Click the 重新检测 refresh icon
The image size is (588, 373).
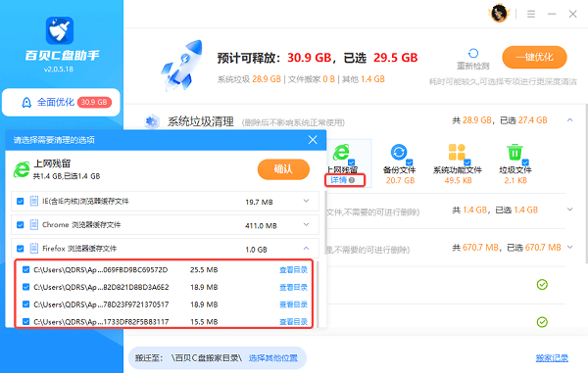pyautogui.click(x=473, y=54)
